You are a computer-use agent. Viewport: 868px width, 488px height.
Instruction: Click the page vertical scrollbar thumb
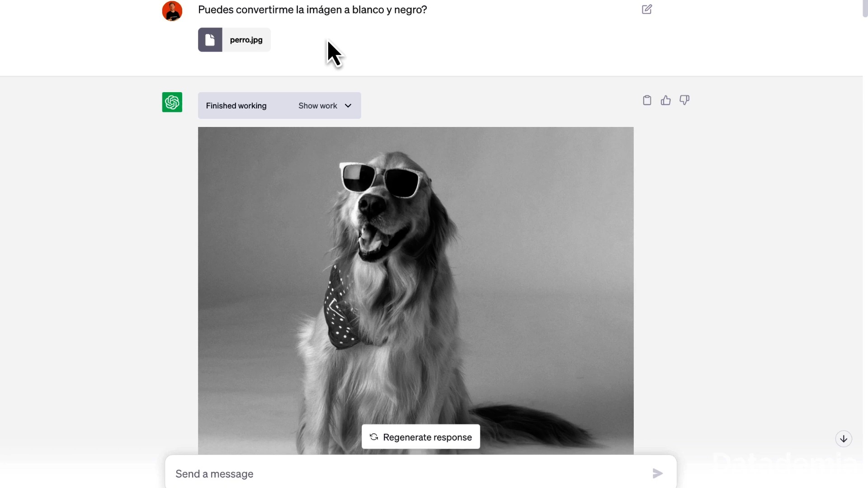865,9
